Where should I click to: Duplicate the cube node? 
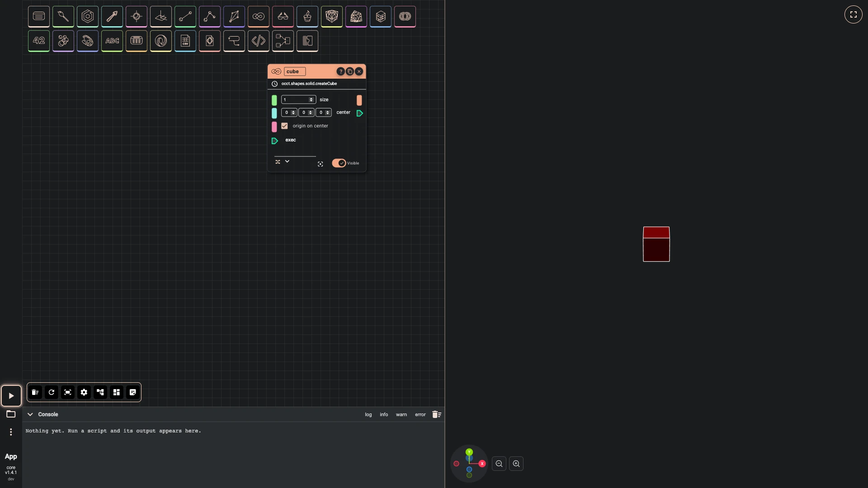tap(350, 71)
